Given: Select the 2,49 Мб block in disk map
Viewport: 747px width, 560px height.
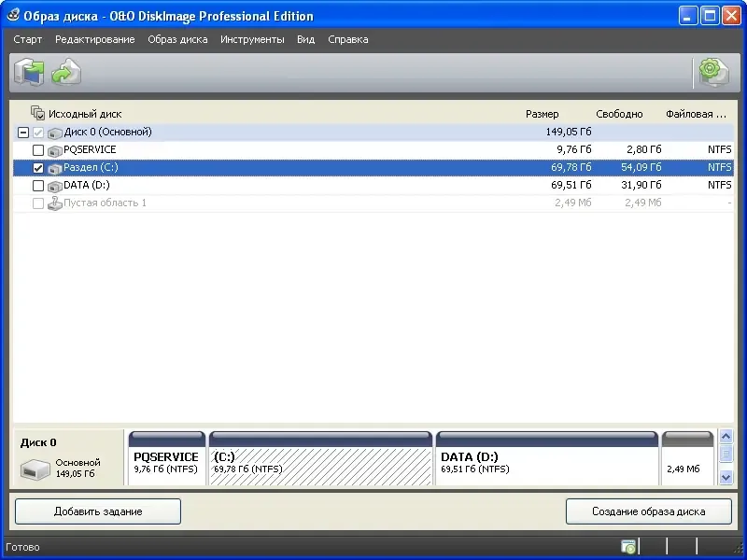Looking at the screenshot, I should point(688,458).
